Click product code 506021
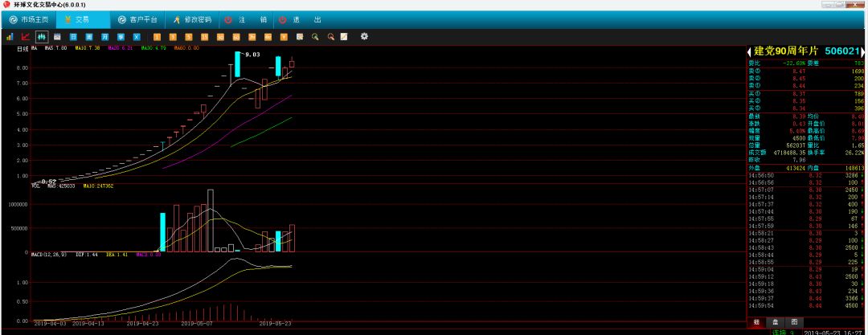The image size is (868, 335). pyautogui.click(x=842, y=51)
